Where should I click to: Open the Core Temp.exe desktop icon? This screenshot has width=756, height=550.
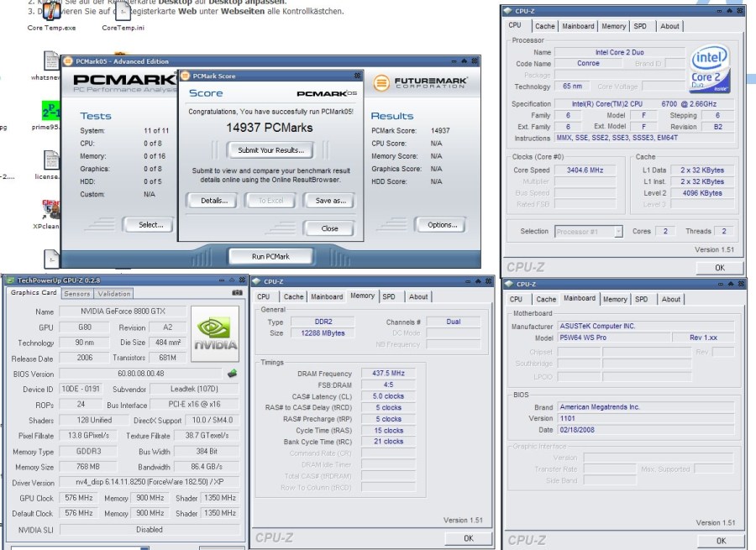[51, 11]
